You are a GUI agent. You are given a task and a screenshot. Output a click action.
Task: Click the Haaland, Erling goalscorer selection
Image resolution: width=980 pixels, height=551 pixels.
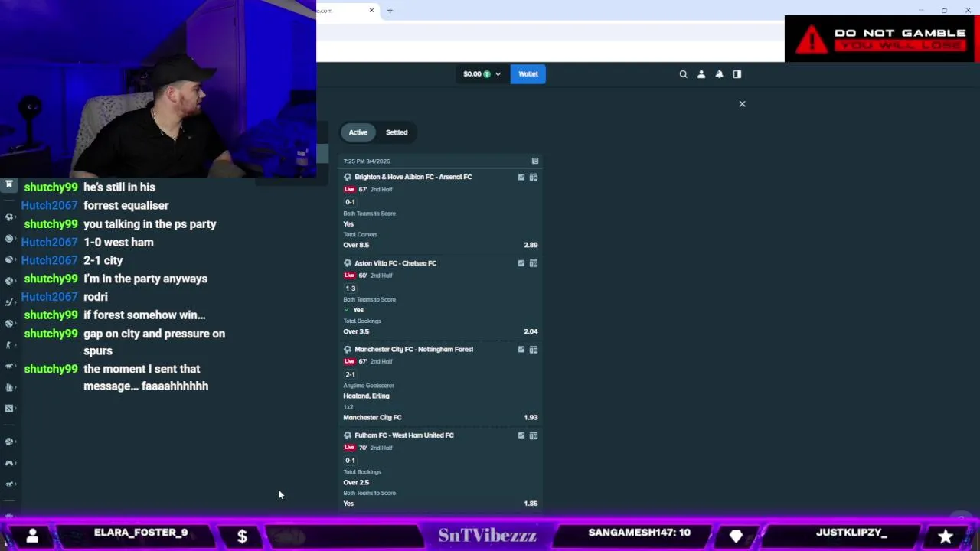(x=366, y=396)
